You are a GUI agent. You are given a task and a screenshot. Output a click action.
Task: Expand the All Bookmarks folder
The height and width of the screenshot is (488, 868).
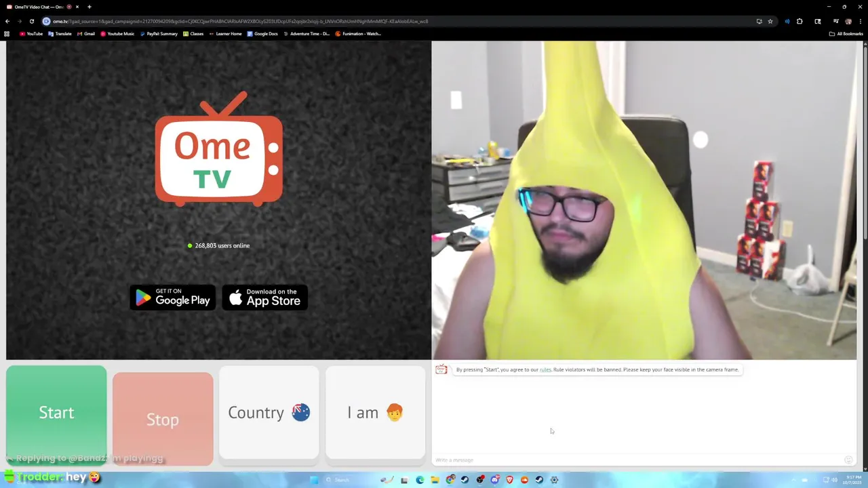tap(846, 33)
